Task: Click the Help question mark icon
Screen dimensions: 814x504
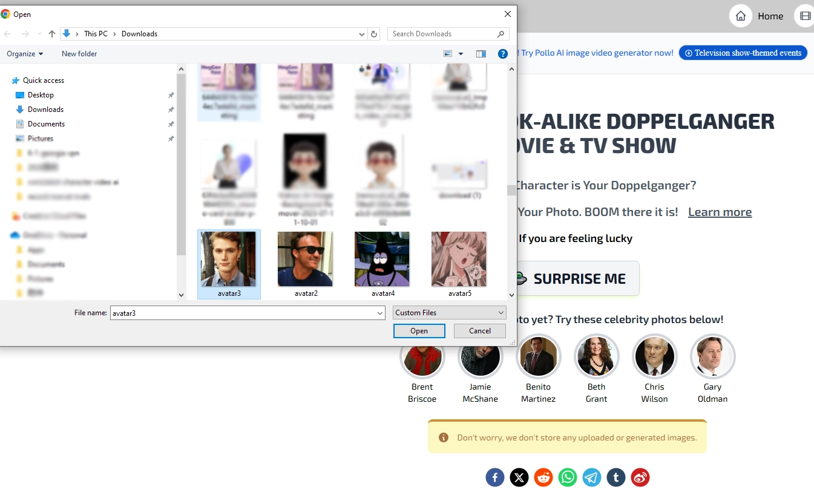Action: point(502,54)
